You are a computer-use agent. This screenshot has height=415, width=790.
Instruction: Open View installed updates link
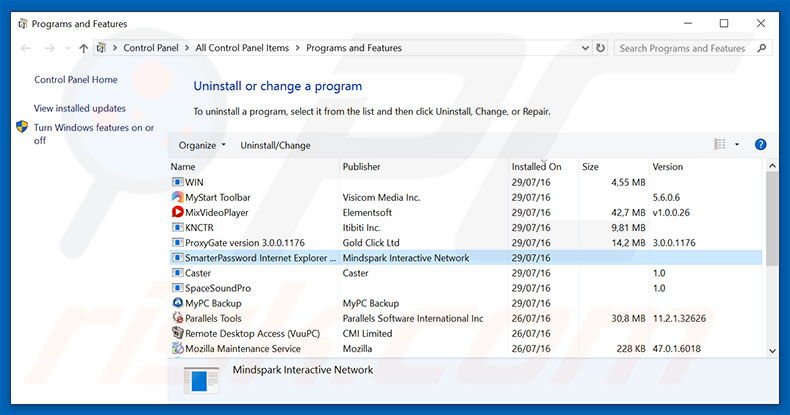pyautogui.click(x=80, y=108)
